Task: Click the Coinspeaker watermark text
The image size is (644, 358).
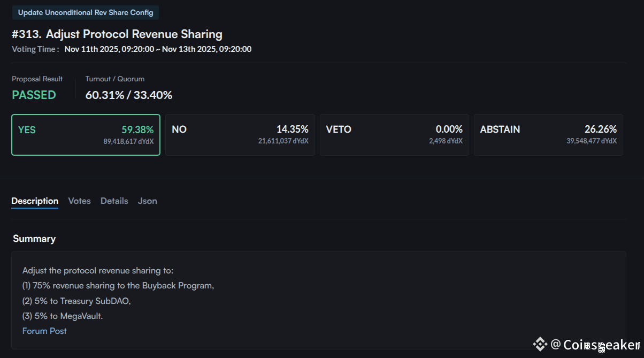Action: 601,345
